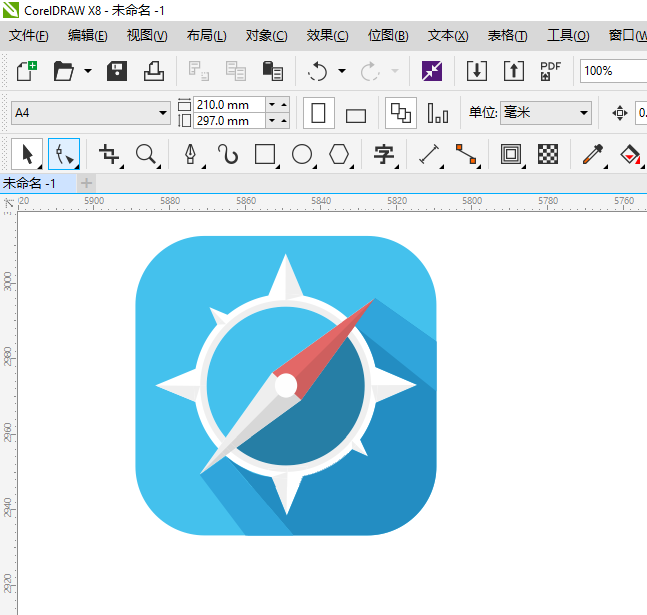Screen dimensions: 647x615
Task: Toggle the transparency checkerboard tool
Action: coord(548,154)
